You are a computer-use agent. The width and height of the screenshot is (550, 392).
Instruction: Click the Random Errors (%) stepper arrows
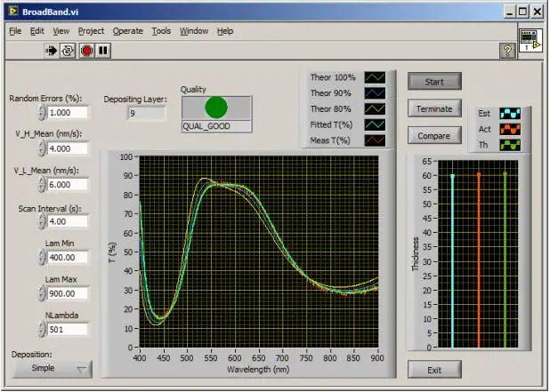pos(42,113)
